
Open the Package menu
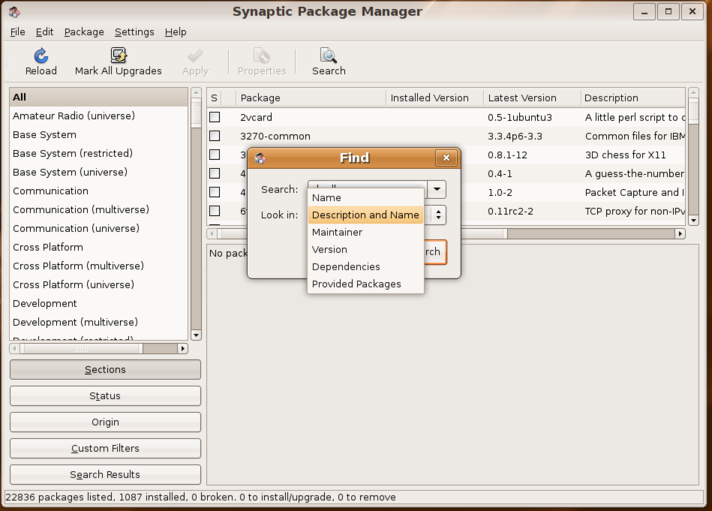[84, 32]
